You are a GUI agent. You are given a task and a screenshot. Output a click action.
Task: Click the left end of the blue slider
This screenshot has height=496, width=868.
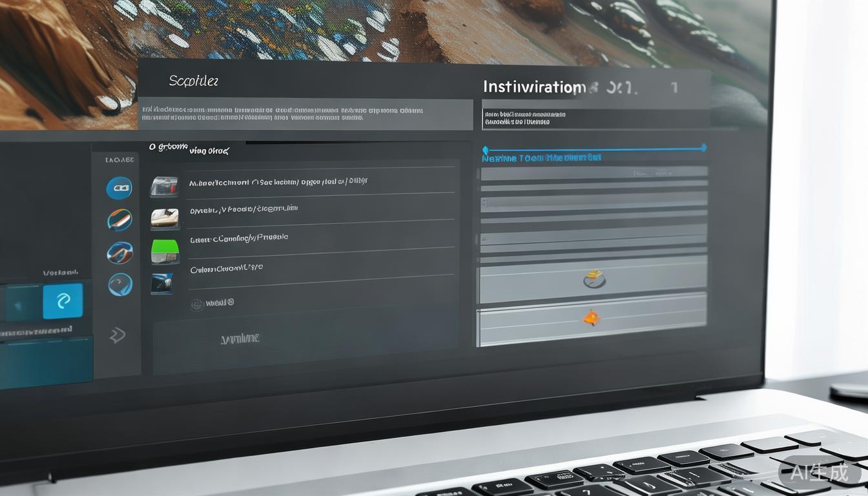[486, 150]
